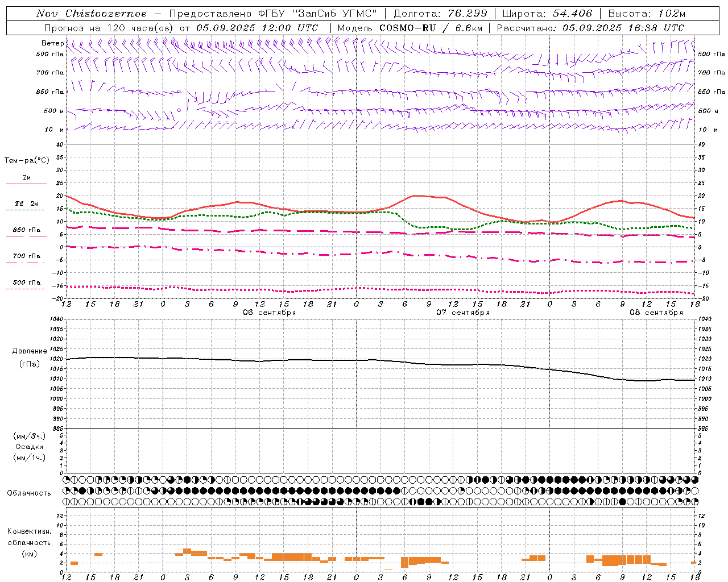Image resolution: width=728 pixels, height=582 pixels.
Task: Click the elevation label Высота: 102м
Action: [x=647, y=14]
